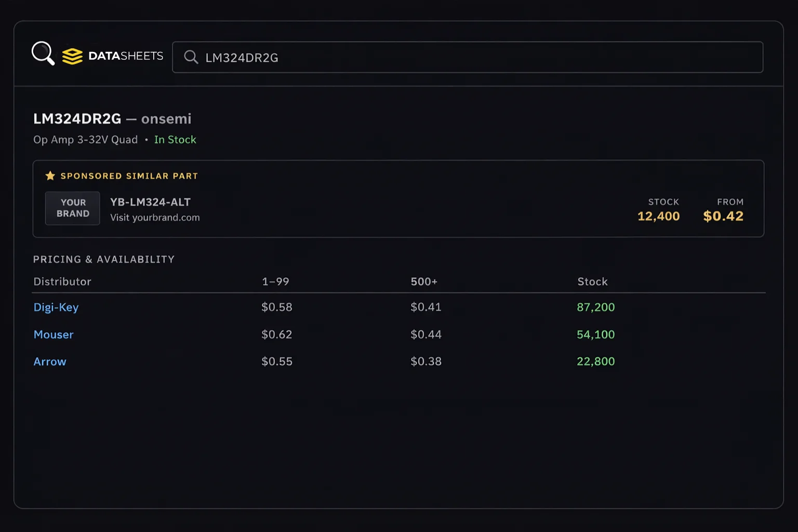Click the LM324DR2G — onsemi heading
This screenshot has height=532, width=798.
112,119
